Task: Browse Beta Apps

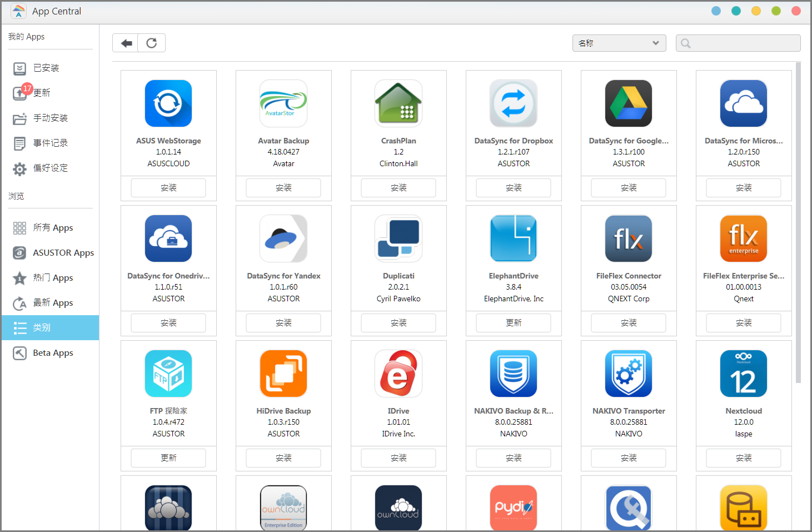Action: [x=50, y=352]
